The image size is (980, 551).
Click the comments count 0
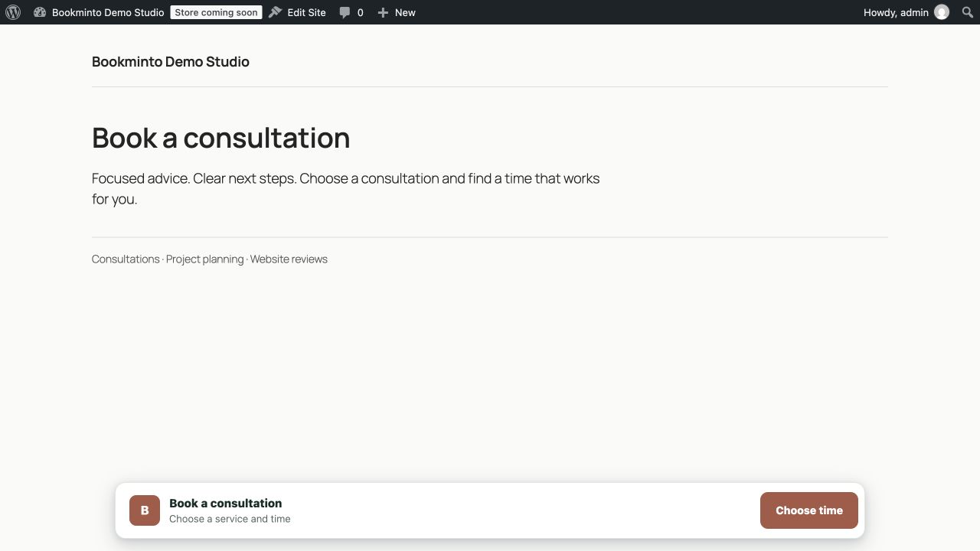[360, 13]
